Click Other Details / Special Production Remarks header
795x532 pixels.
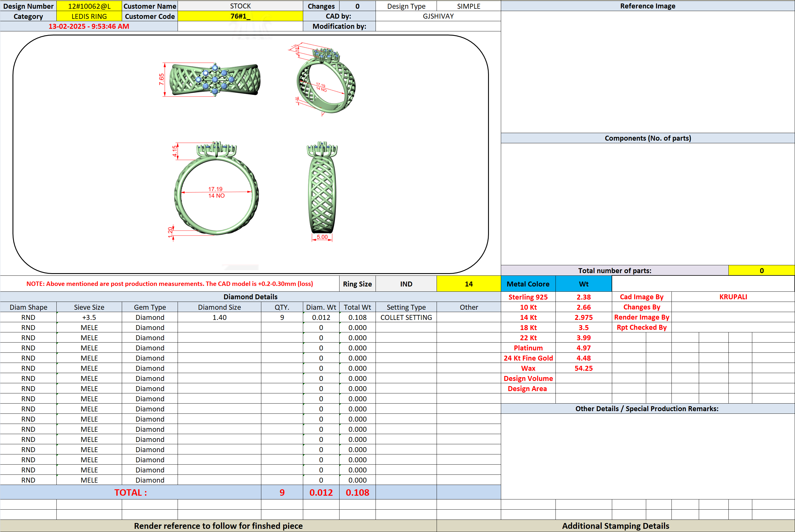point(647,409)
